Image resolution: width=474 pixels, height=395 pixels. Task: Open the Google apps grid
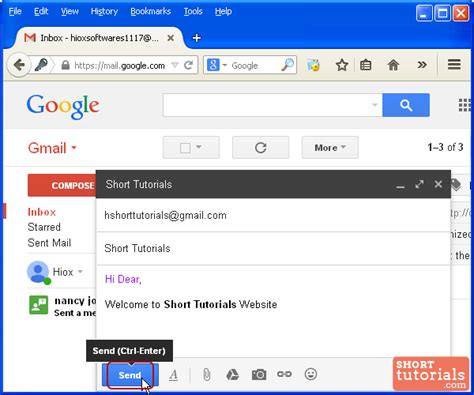465,105
